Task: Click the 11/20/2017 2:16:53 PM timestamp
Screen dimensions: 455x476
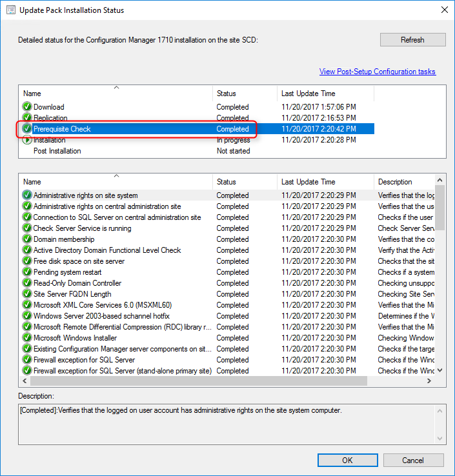Action: (319, 118)
